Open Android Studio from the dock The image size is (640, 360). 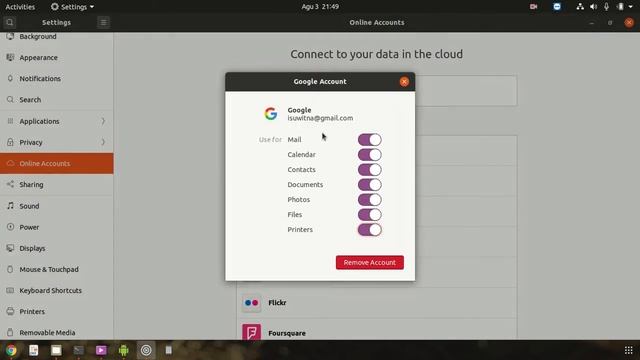[124, 350]
